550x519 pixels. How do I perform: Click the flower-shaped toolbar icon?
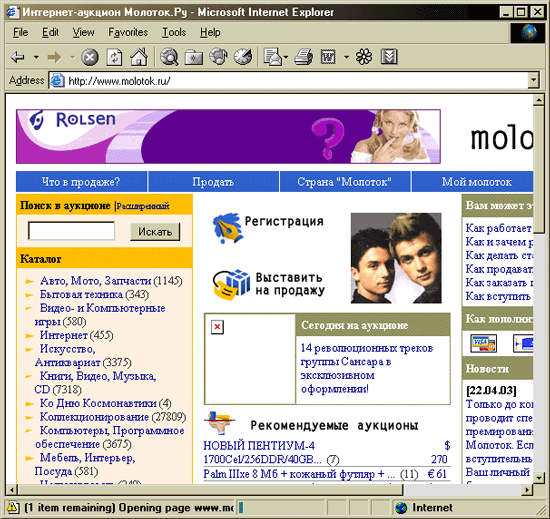tap(364, 57)
